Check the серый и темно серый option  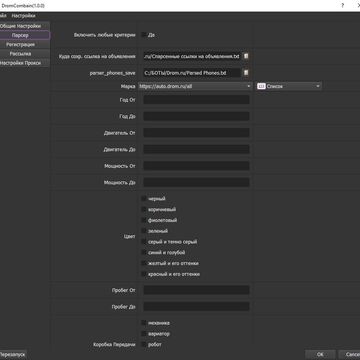coord(144,242)
